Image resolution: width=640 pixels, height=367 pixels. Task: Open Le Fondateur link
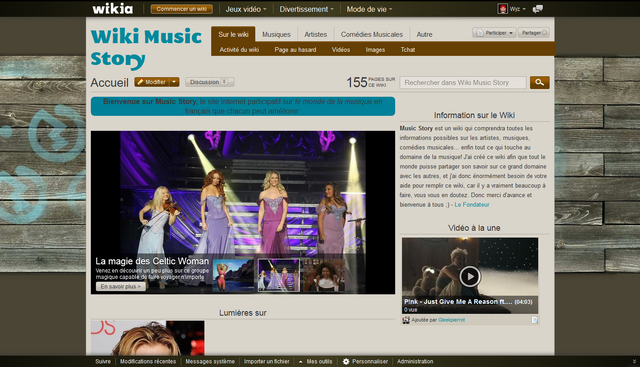[472, 205]
